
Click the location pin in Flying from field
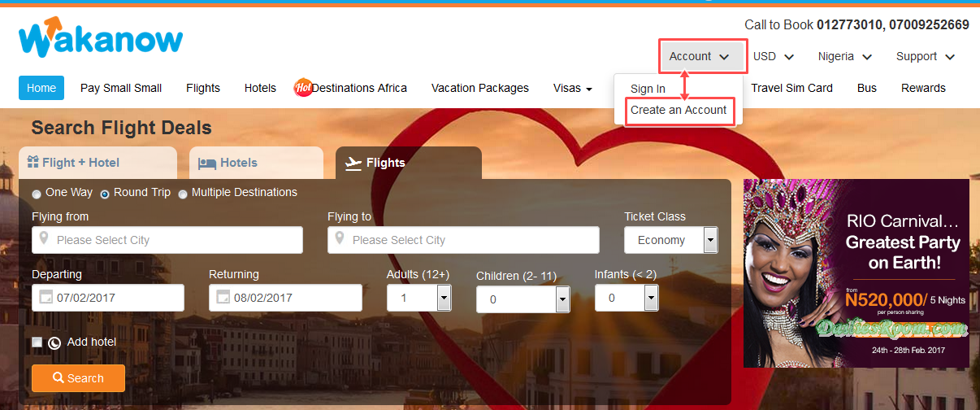click(46, 240)
